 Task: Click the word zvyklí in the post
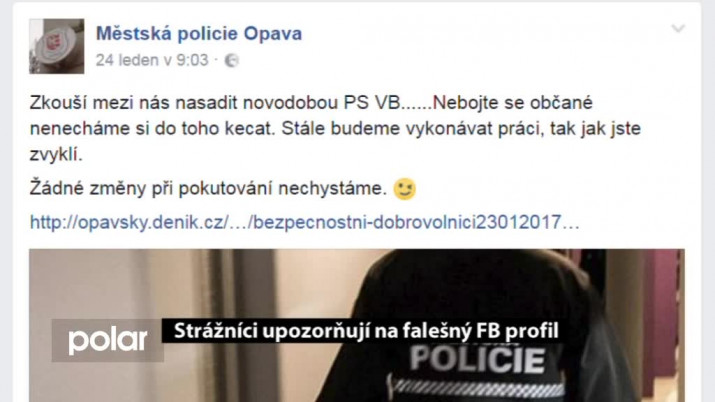[56, 155]
